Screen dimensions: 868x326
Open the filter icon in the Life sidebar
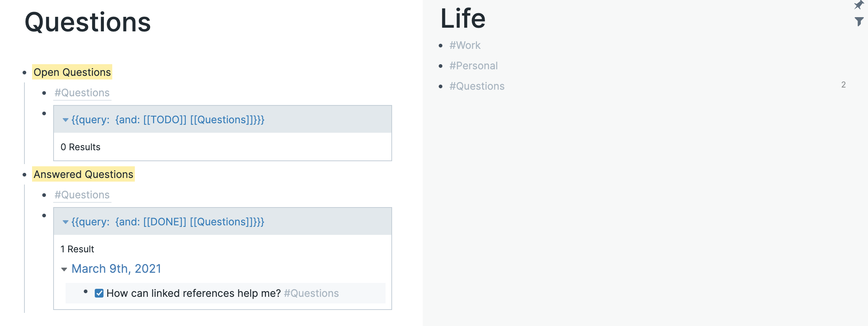pyautogui.click(x=859, y=22)
